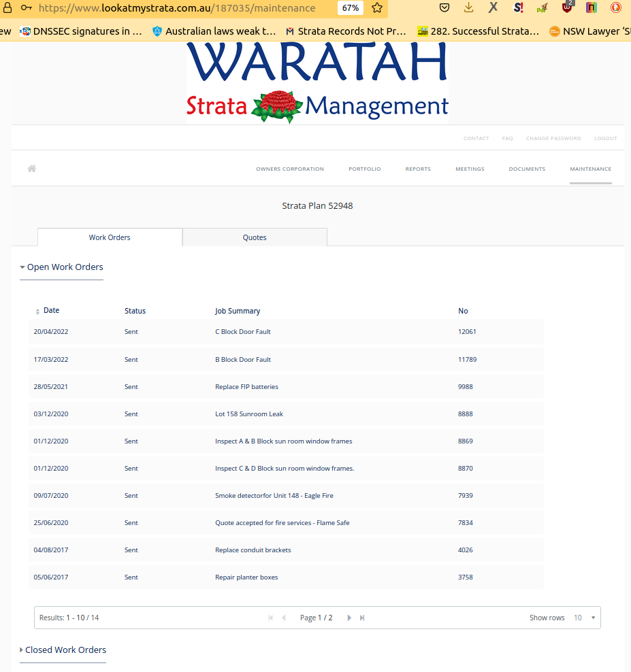Image resolution: width=631 pixels, height=672 pixels.
Task: Click the Contact link
Action: [x=476, y=139]
